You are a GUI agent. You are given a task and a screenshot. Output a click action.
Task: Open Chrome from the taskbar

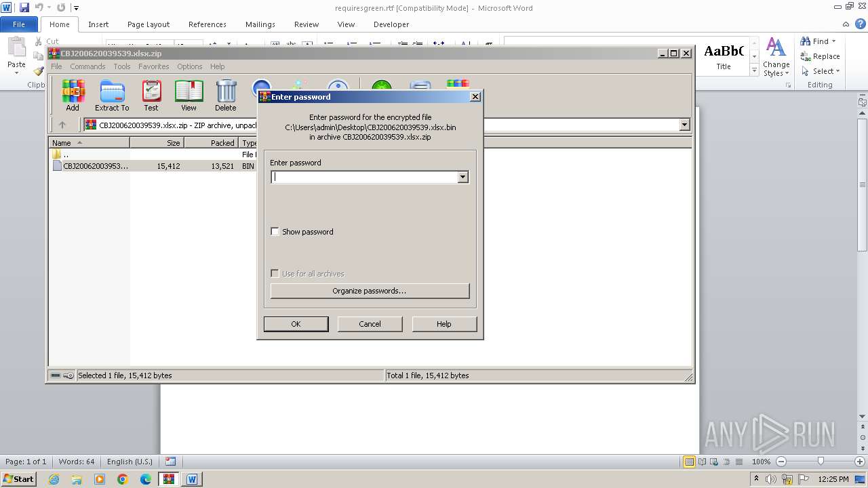coord(123,479)
